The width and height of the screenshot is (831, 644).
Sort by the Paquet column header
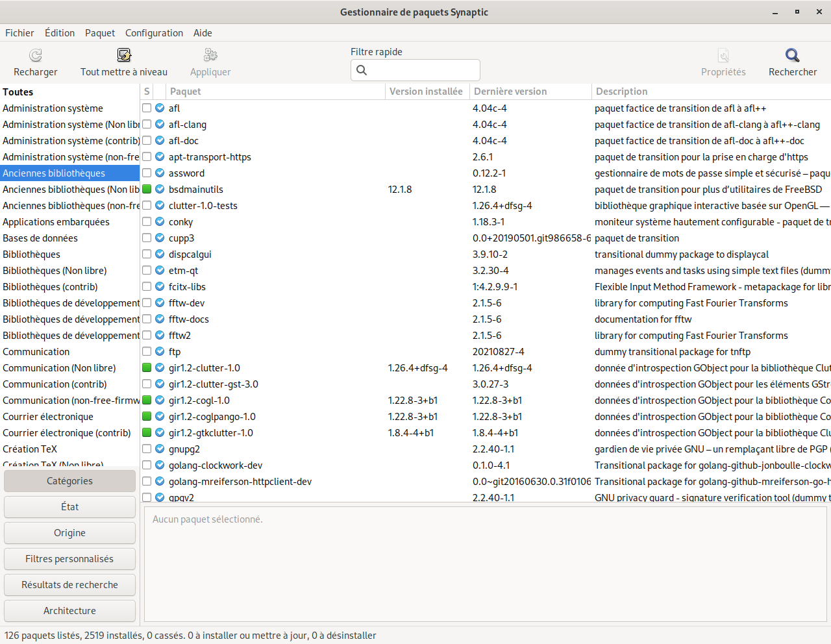[x=275, y=92]
